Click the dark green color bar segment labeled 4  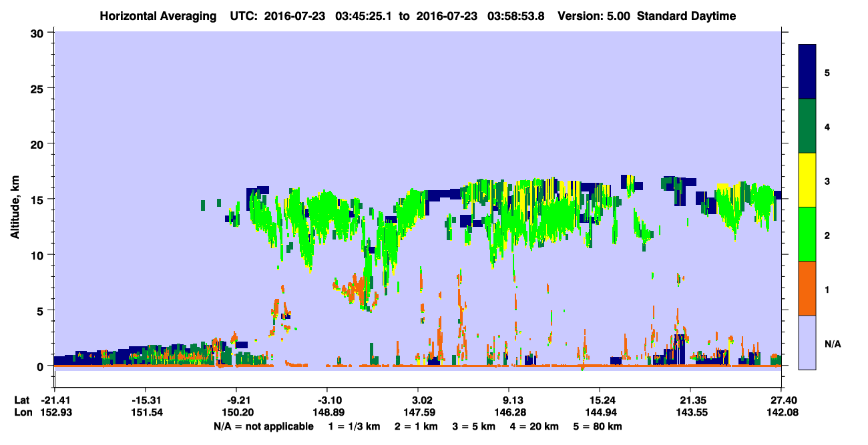[807, 126]
